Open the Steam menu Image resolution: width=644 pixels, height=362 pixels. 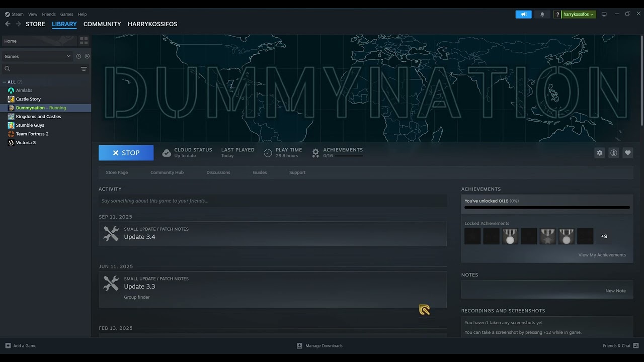click(18, 14)
